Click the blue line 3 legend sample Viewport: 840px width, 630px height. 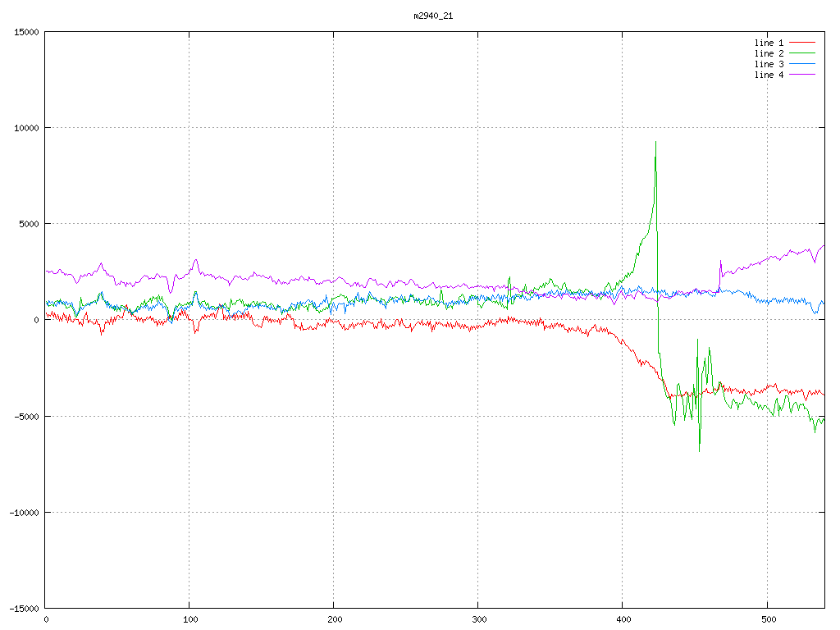pos(802,64)
